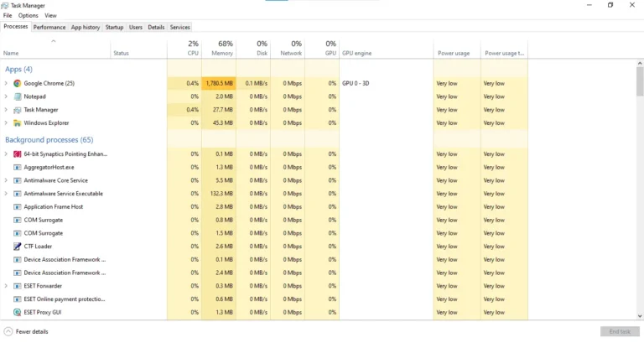Expand the ESET Forwarder row
The width and height of the screenshot is (644, 343).
coord(6,286)
